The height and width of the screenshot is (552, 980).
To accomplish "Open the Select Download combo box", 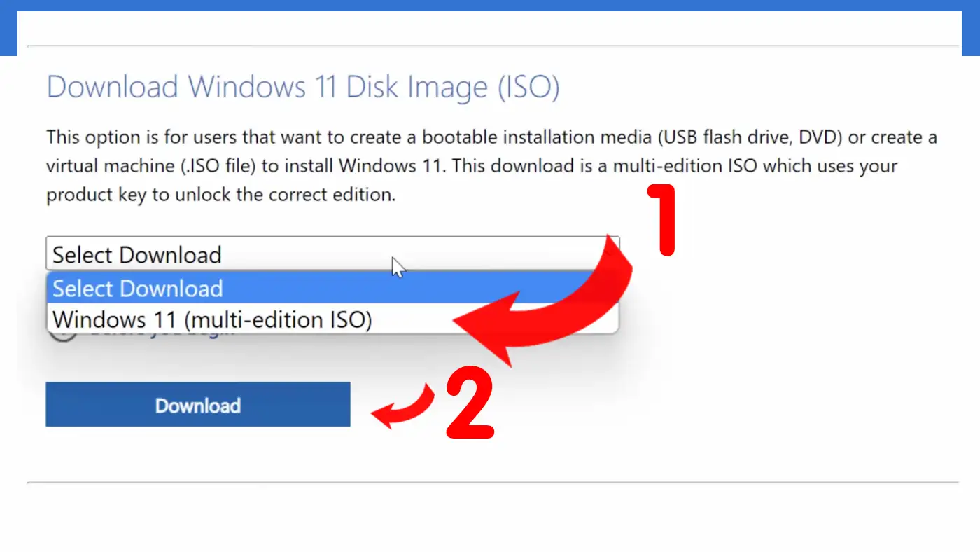I will click(332, 254).
